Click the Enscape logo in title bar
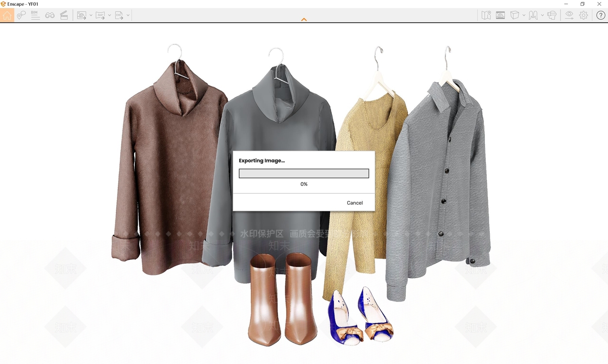This screenshot has width=608, height=364. pos(3,4)
